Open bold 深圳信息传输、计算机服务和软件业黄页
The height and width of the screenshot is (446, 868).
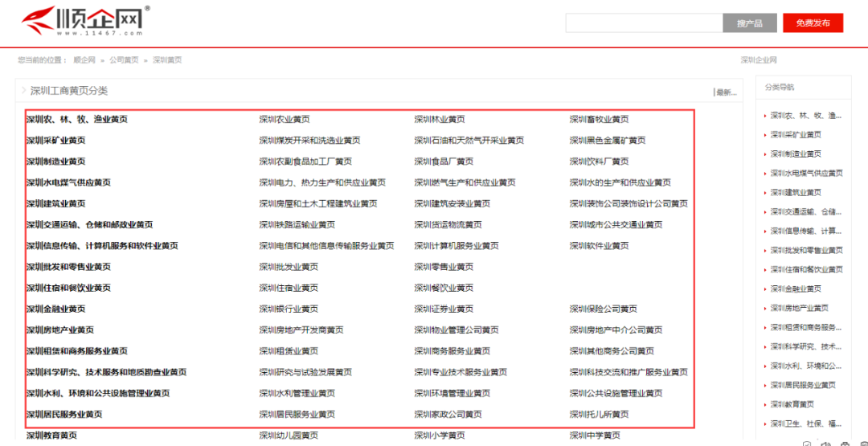coord(102,246)
